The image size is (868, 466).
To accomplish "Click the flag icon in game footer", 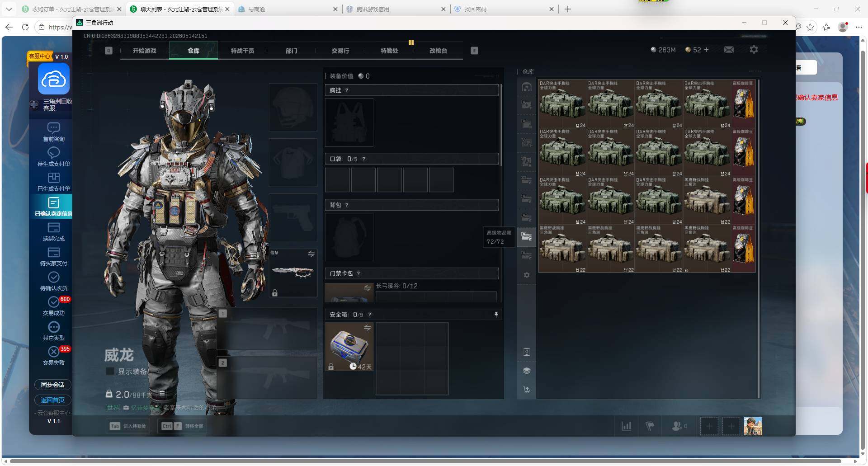I will pos(650,426).
